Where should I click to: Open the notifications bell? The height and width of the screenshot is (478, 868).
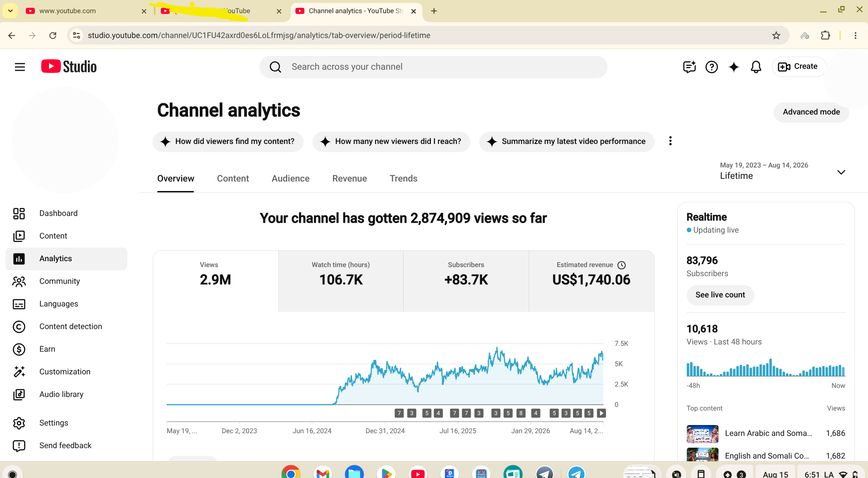pyautogui.click(x=756, y=67)
